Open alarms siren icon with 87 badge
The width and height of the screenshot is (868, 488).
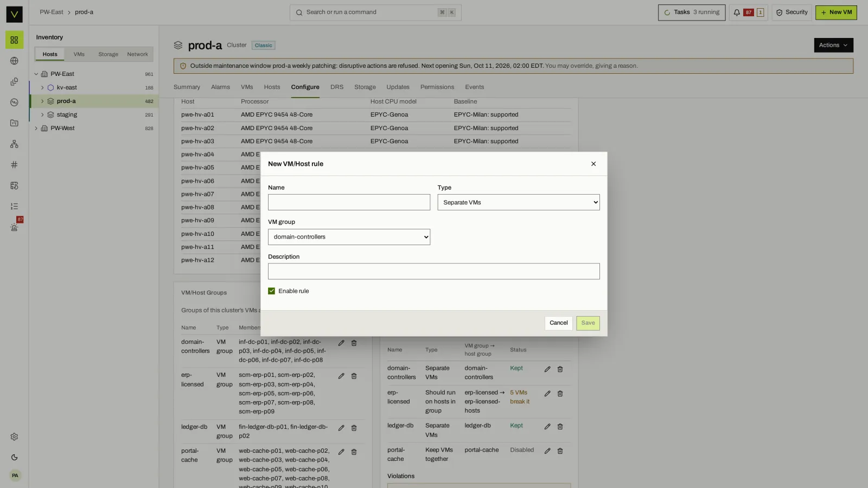[x=14, y=227]
